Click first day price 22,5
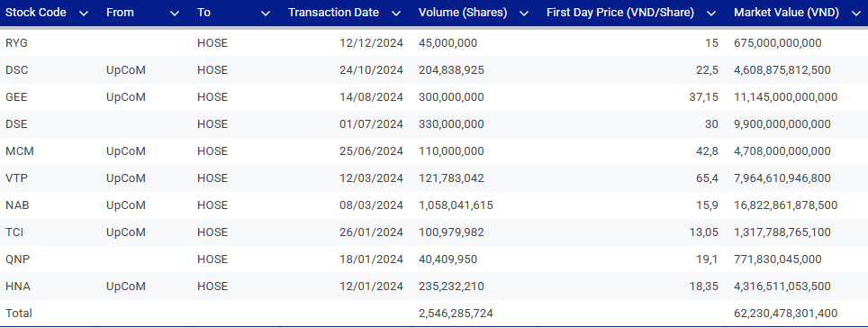Viewport: 868px width, 328px height. tap(708, 70)
